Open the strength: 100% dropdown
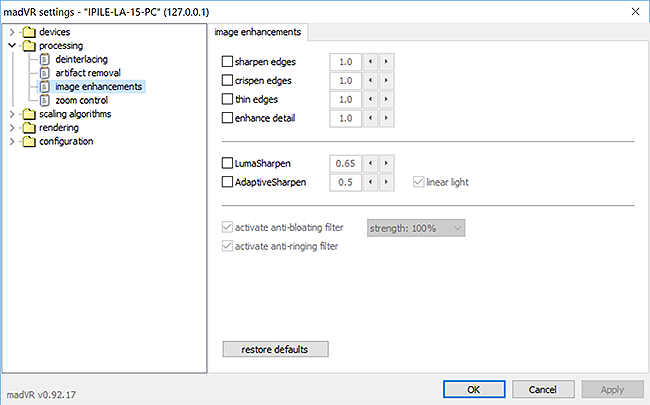Viewport: 650px width, 405px height. (416, 228)
